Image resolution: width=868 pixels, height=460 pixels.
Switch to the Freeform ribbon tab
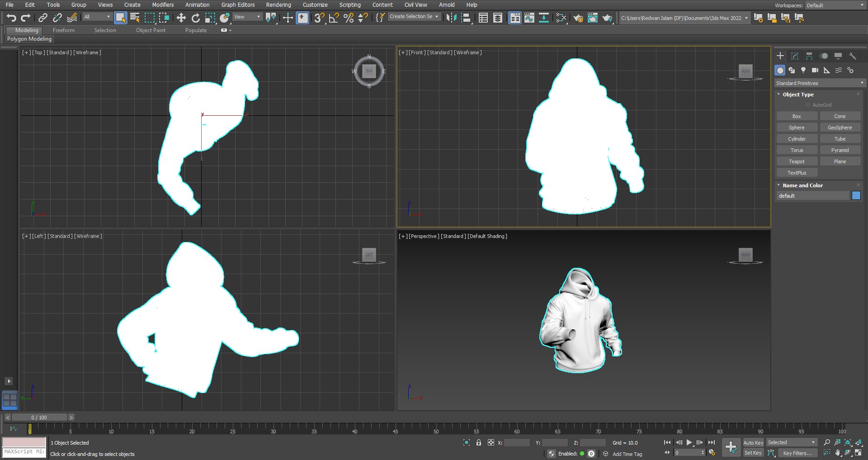point(64,30)
